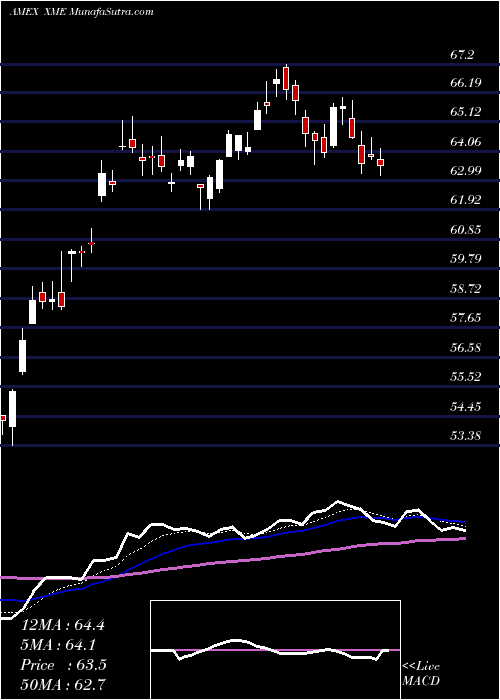Click the 50MA : 62.7 readout
Screen dimensions: 500x700
pos(63,684)
